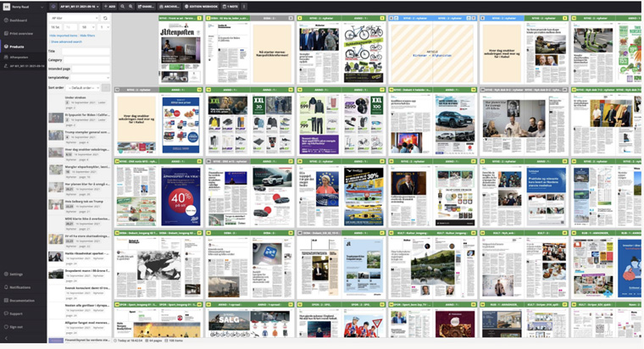
Task: Open the 1 NOTE button
Action: tap(230, 7)
